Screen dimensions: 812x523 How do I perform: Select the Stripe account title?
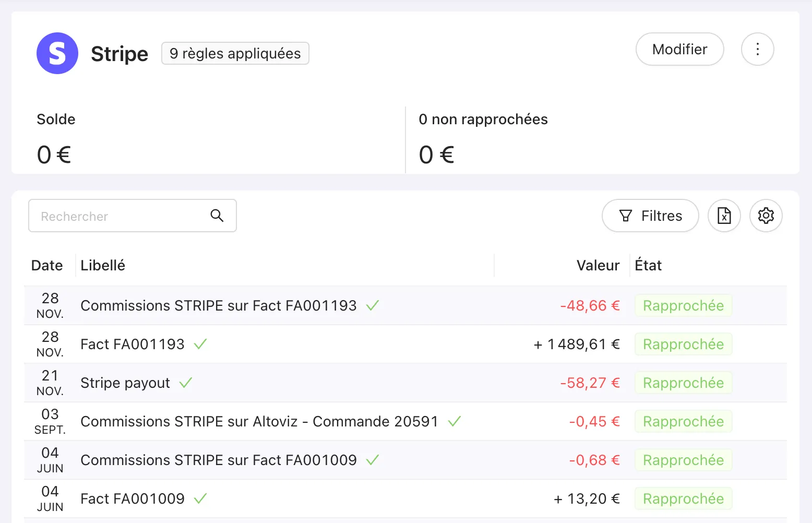point(120,54)
